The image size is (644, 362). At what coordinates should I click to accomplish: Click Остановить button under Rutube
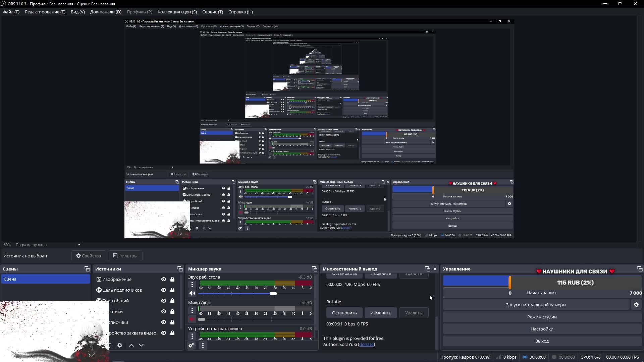(344, 313)
